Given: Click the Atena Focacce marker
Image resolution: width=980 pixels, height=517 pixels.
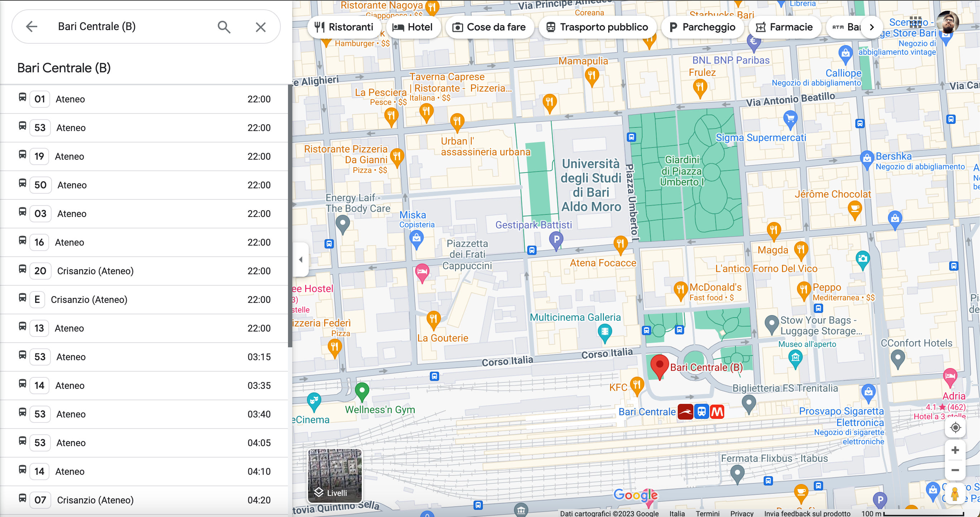Looking at the screenshot, I should coord(620,245).
